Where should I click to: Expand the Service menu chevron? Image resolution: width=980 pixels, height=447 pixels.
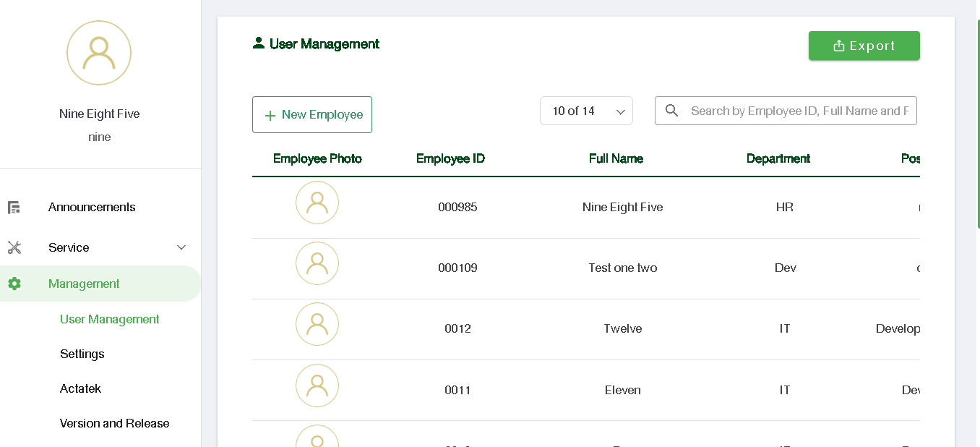181,247
